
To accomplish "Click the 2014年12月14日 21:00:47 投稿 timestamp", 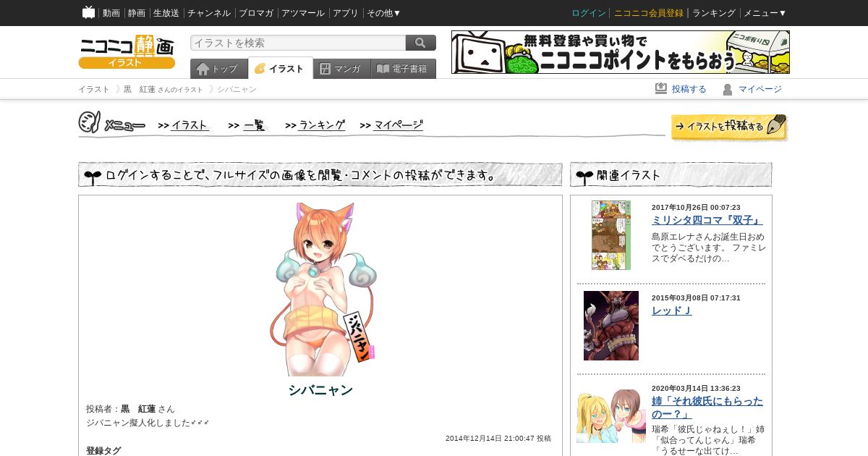I will [x=498, y=439].
